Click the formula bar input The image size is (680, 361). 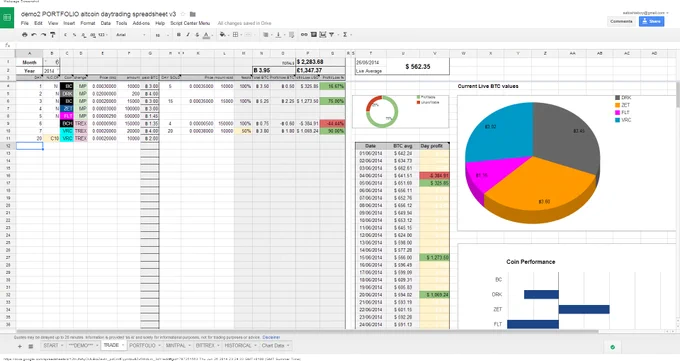347,45
